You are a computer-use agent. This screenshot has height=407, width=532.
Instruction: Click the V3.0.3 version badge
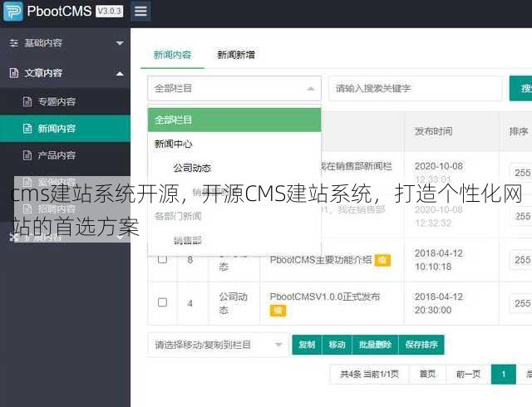point(109,11)
